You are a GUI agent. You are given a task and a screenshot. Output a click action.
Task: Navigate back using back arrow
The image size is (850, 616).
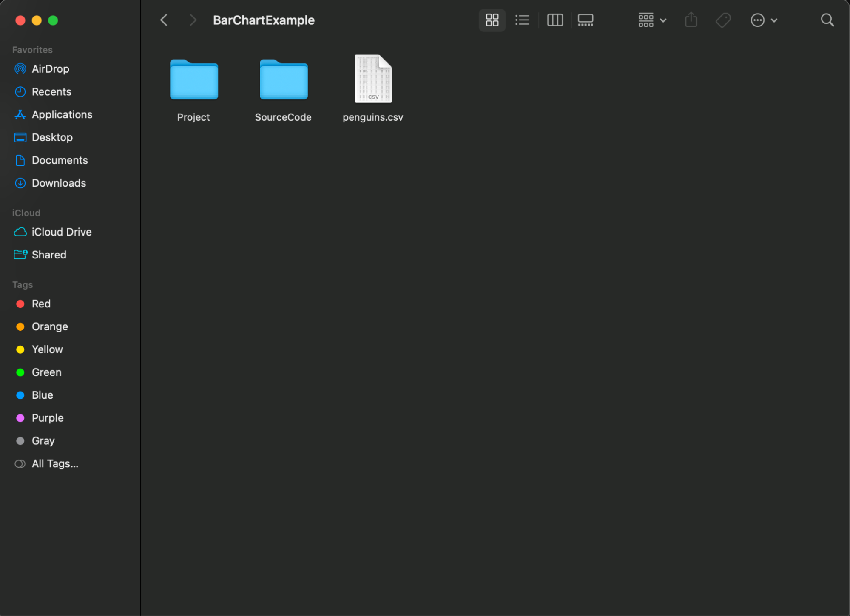pyautogui.click(x=164, y=20)
